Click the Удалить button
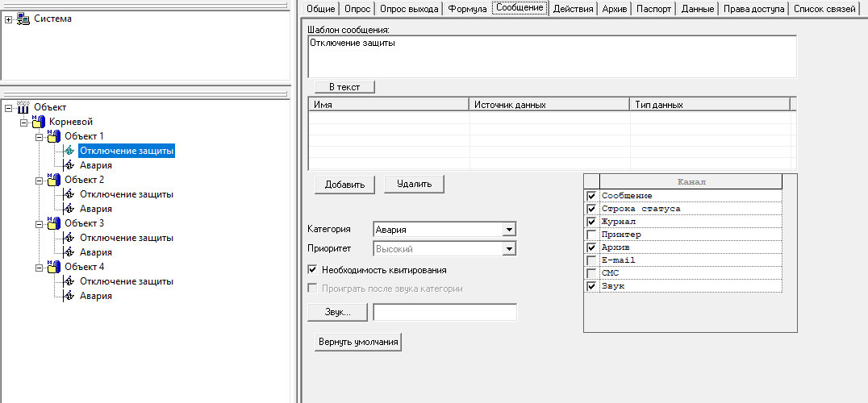Screen dimensions: 868x403 pyautogui.click(x=414, y=184)
